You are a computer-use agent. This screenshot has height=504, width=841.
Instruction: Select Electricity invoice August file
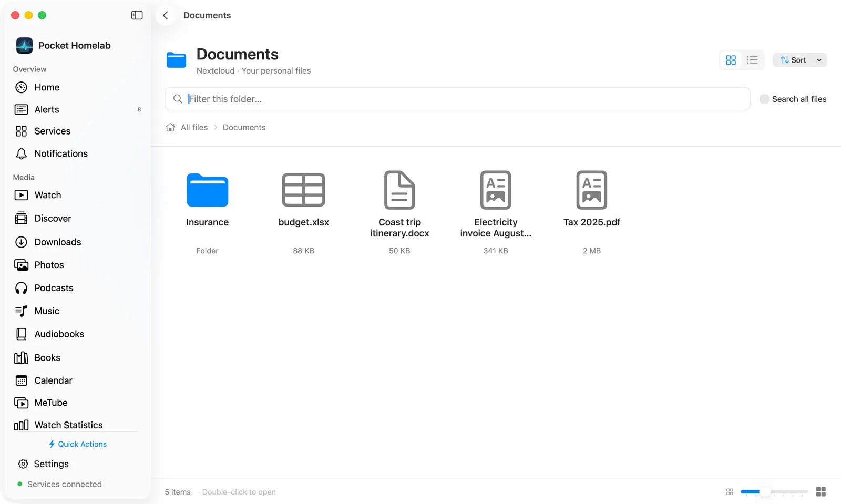(x=496, y=212)
